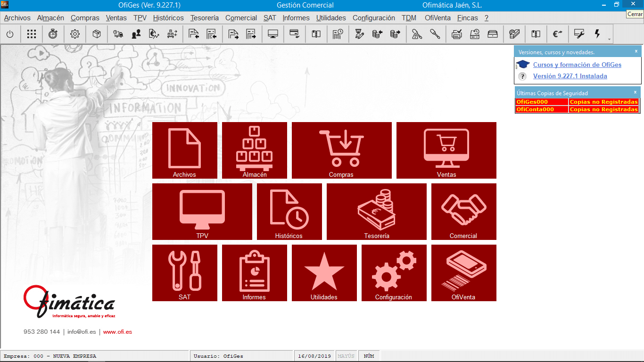Image resolution: width=644 pixels, height=362 pixels.
Task: Click the Tesorería red tile
Action: [377, 212]
